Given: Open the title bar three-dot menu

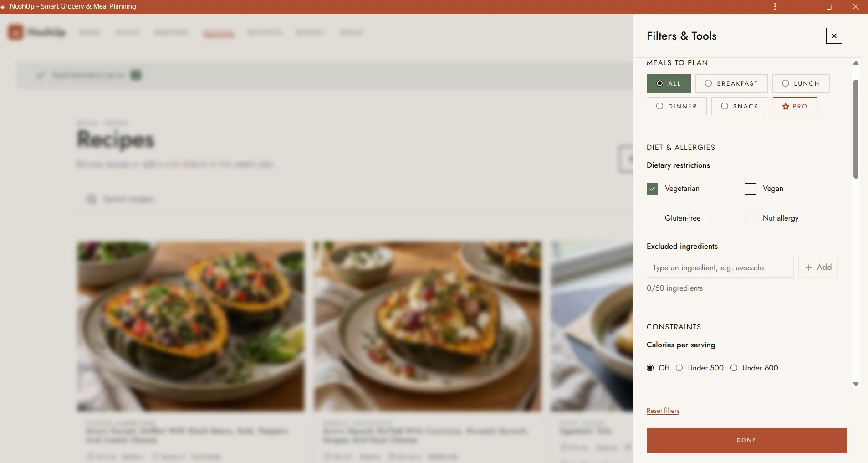Looking at the screenshot, I should pos(775,7).
